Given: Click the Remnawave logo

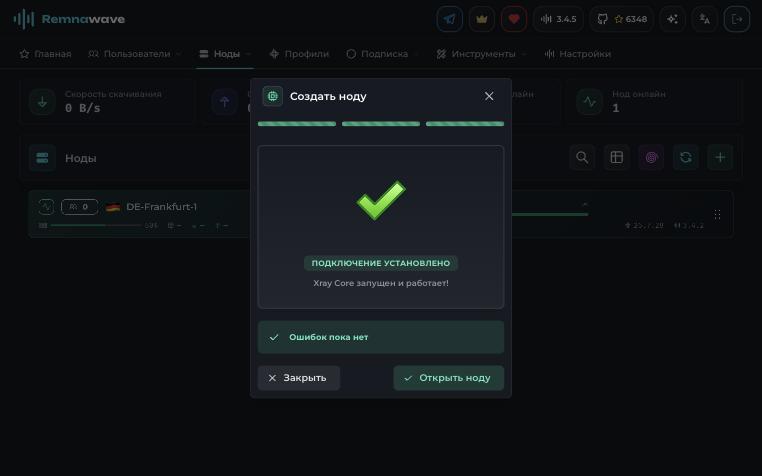Looking at the screenshot, I should pyautogui.click(x=69, y=19).
